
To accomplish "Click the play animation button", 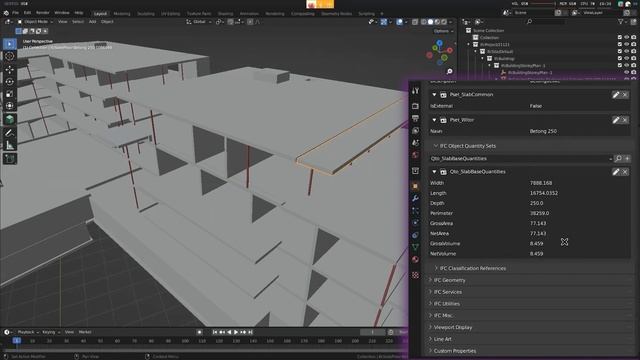I will click(x=236, y=332).
